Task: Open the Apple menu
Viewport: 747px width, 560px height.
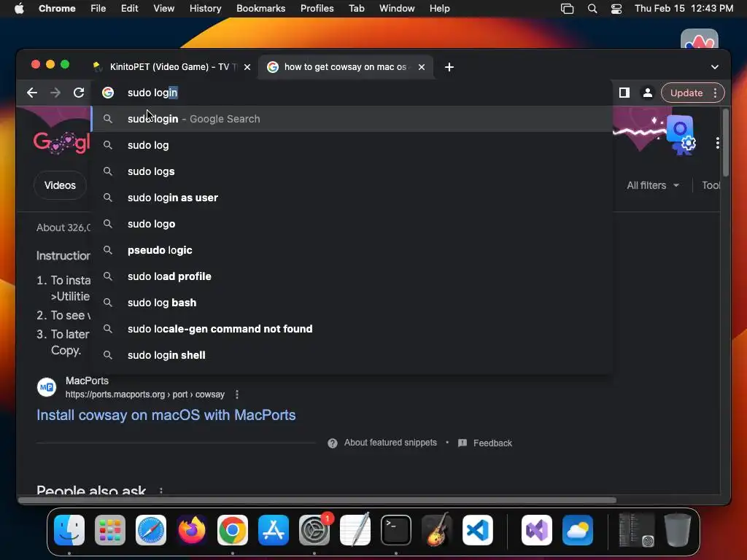Action: coord(19,9)
